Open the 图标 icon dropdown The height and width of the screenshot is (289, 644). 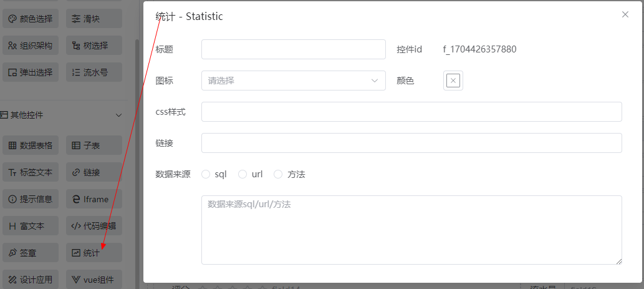click(x=293, y=81)
